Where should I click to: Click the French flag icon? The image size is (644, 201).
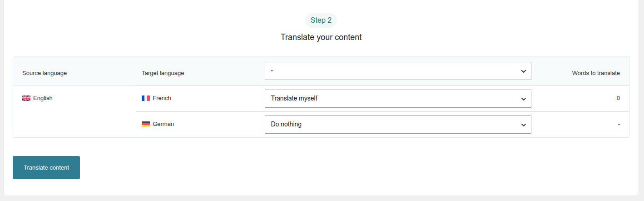(x=146, y=98)
